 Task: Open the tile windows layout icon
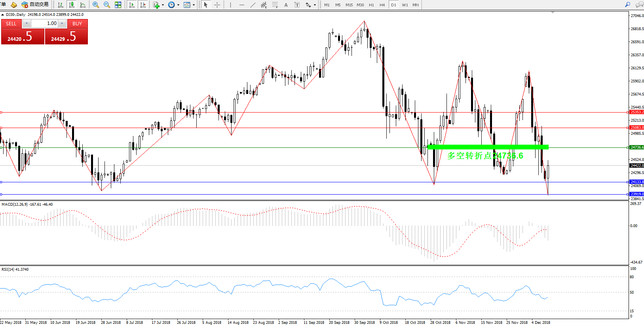[x=118, y=5]
